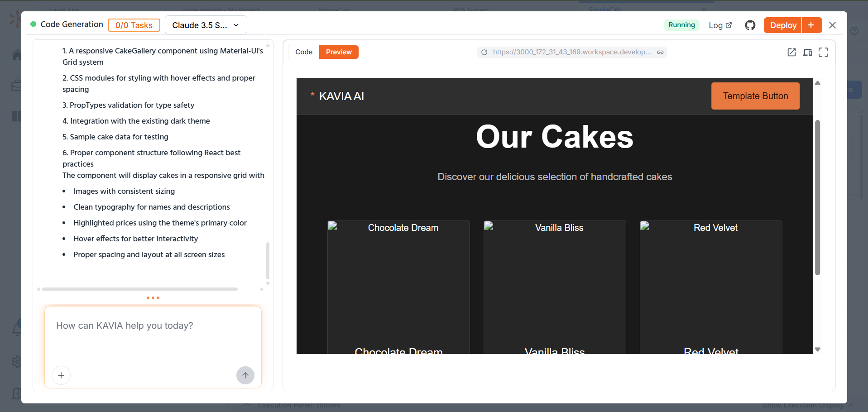Add attachment with the plus icon

[x=61, y=375]
